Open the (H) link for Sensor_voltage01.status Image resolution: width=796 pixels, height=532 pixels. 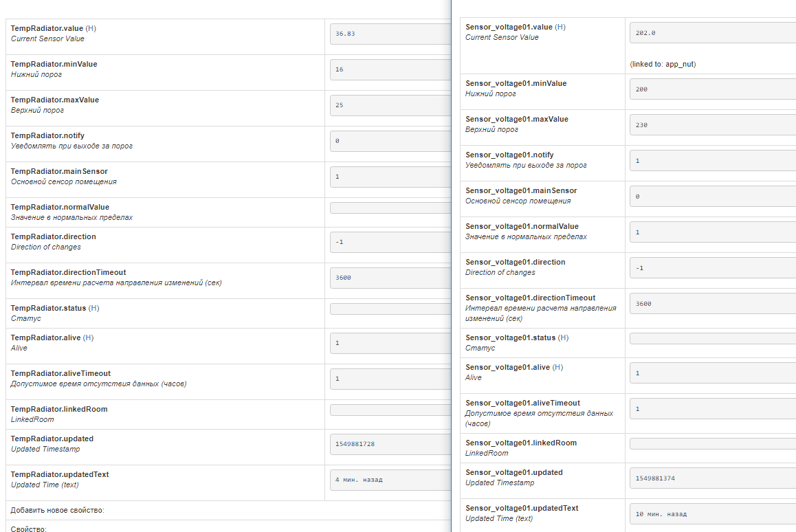pyautogui.click(x=563, y=337)
